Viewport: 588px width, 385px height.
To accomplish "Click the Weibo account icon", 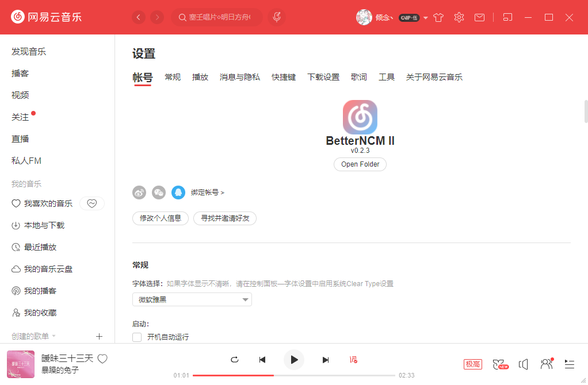I will point(139,192).
